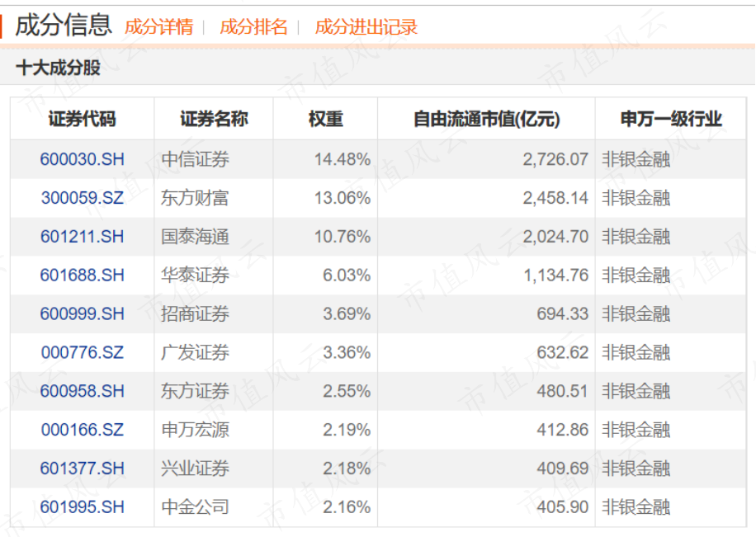Open the 成分详情 link
The image size is (756, 537).
pyautogui.click(x=158, y=27)
